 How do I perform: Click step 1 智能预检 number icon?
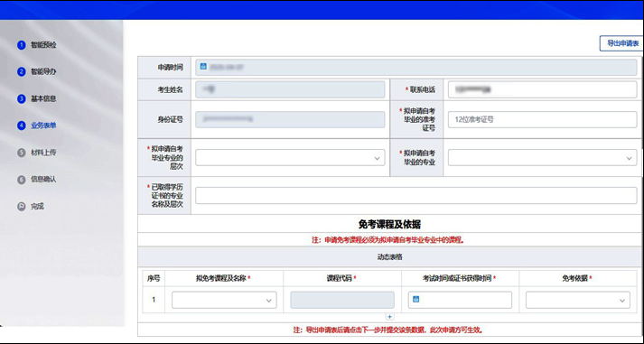click(x=22, y=45)
